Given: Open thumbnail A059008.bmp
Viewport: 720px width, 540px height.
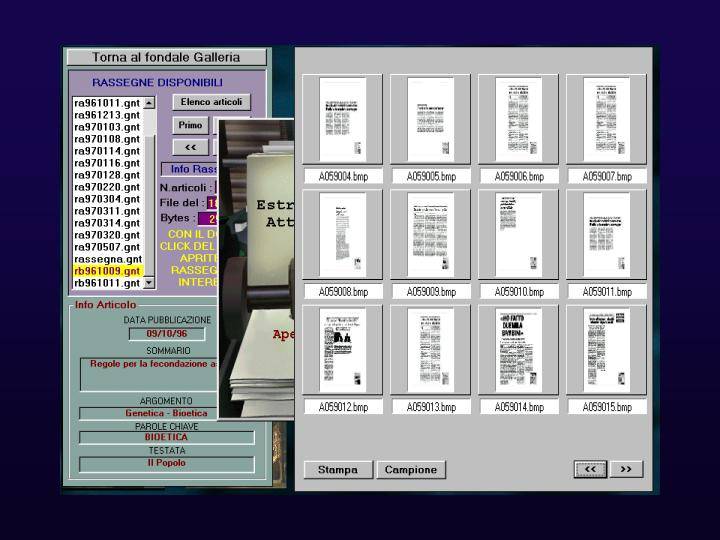Looking at the screenshot, I should [x=343, y=235].
